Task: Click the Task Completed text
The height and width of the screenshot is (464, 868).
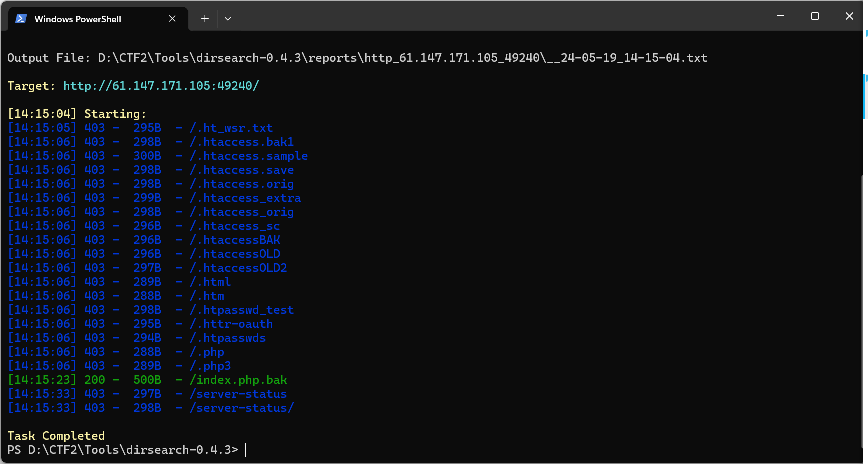Action: click(x=56, y=436)
